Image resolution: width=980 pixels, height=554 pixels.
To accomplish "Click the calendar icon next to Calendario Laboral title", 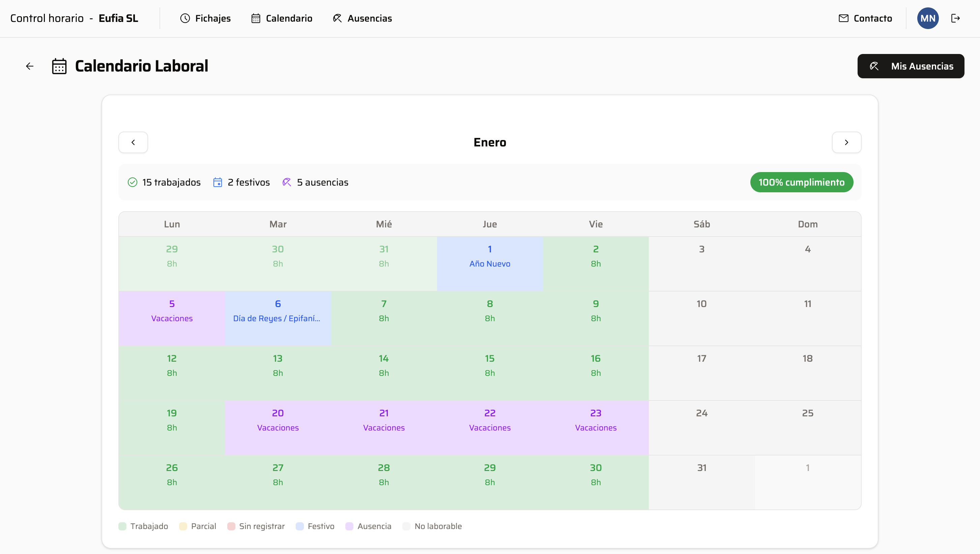I will 59,66.
